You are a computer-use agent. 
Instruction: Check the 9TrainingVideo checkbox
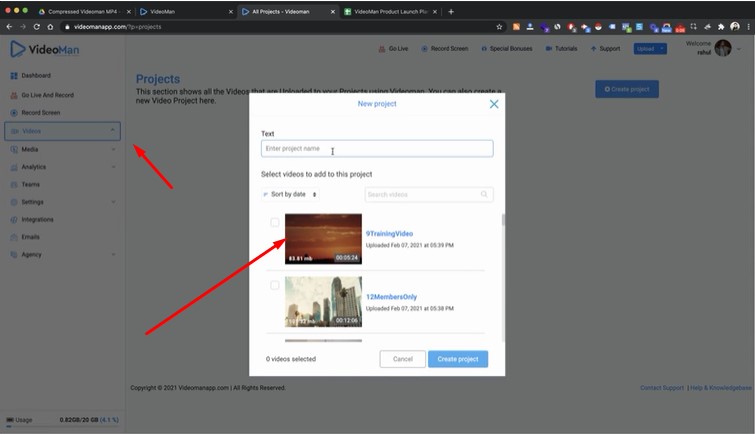(x=274, y=222)
